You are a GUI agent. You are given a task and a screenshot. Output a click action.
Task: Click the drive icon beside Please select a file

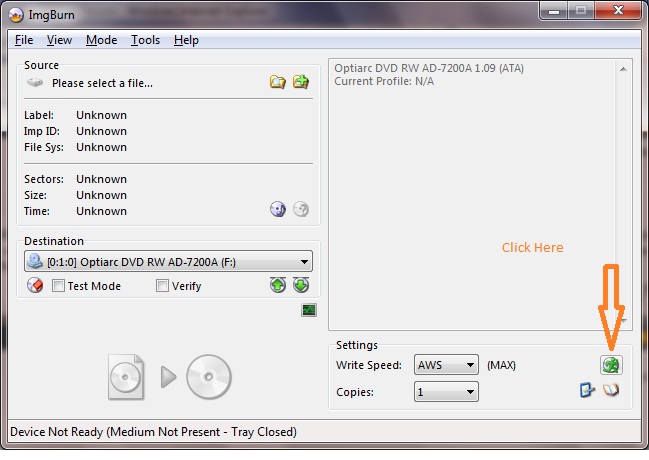(35, 82)
